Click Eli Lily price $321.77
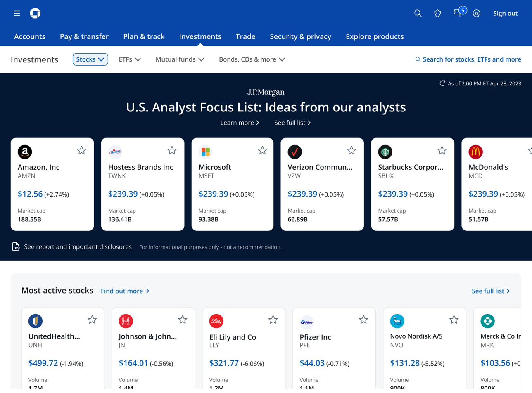Screen dimensions: 532x393 (224, 363)
